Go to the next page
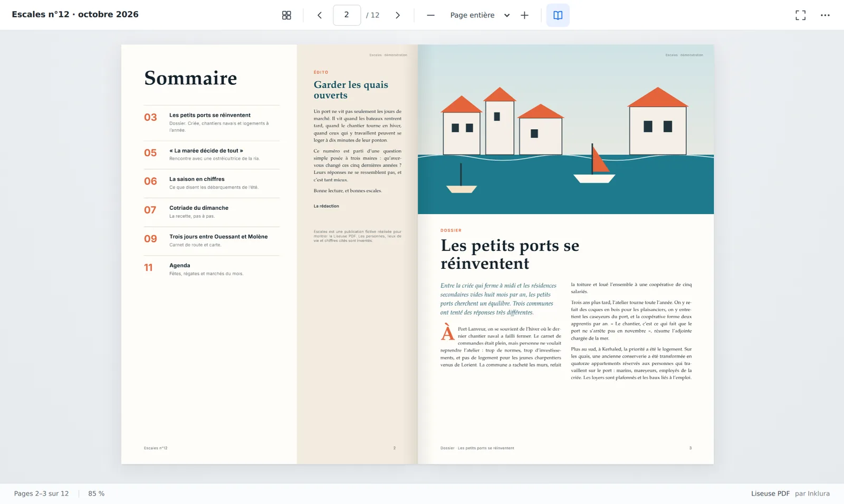 398,15
